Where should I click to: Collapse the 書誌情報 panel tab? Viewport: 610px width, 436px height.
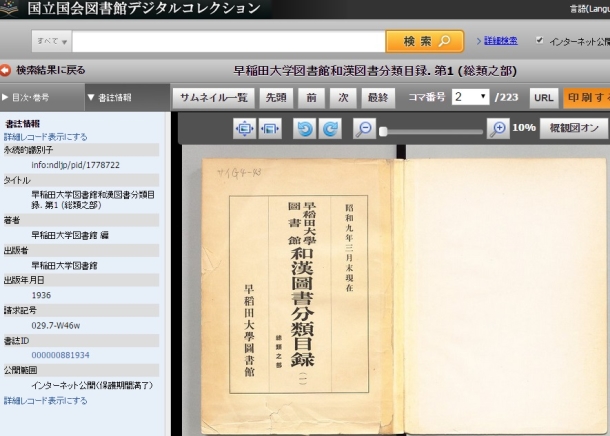coord(127,97)
